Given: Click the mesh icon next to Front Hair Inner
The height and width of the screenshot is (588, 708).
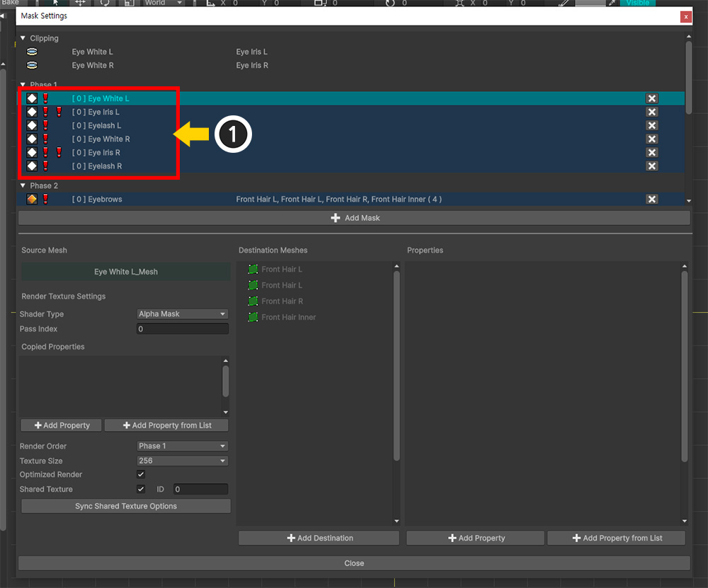Looking at the screenshot, I should pos(253,317).
